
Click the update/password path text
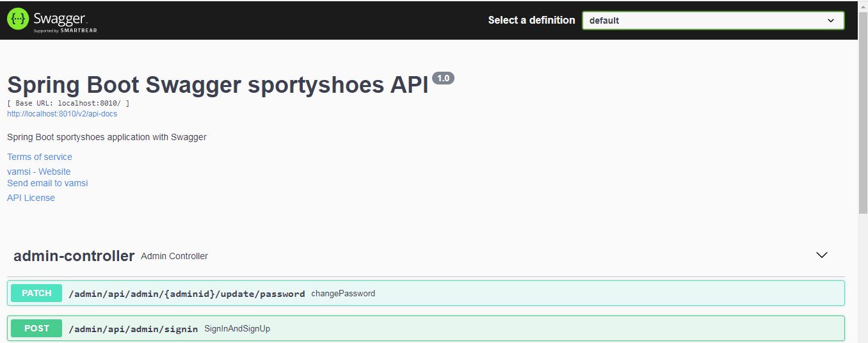tap(186, 294)
